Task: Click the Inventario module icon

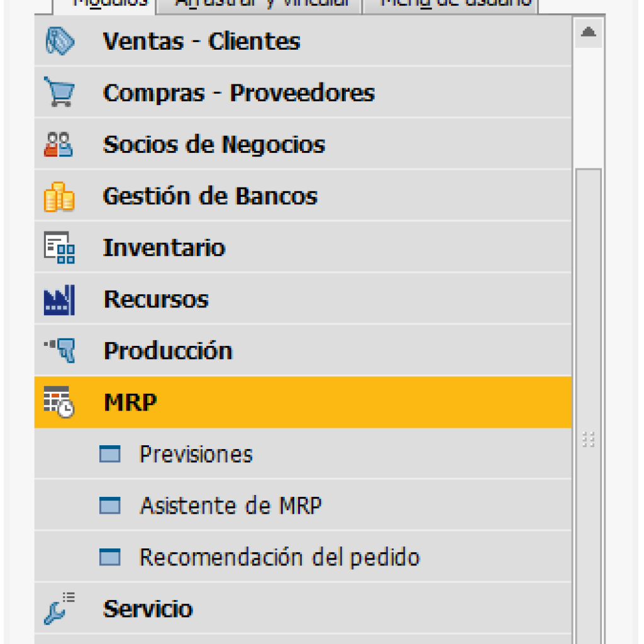Action: point(60,248)
